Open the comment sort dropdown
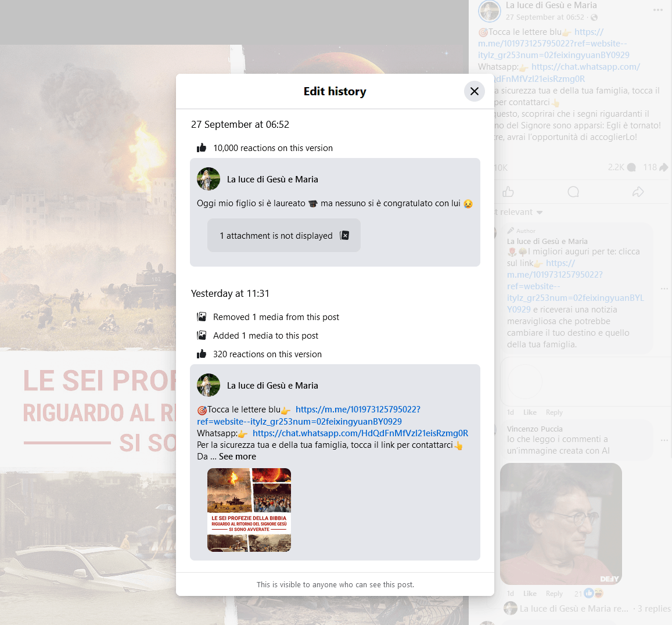The image size is (672, 625). click(x=519, y=212)
